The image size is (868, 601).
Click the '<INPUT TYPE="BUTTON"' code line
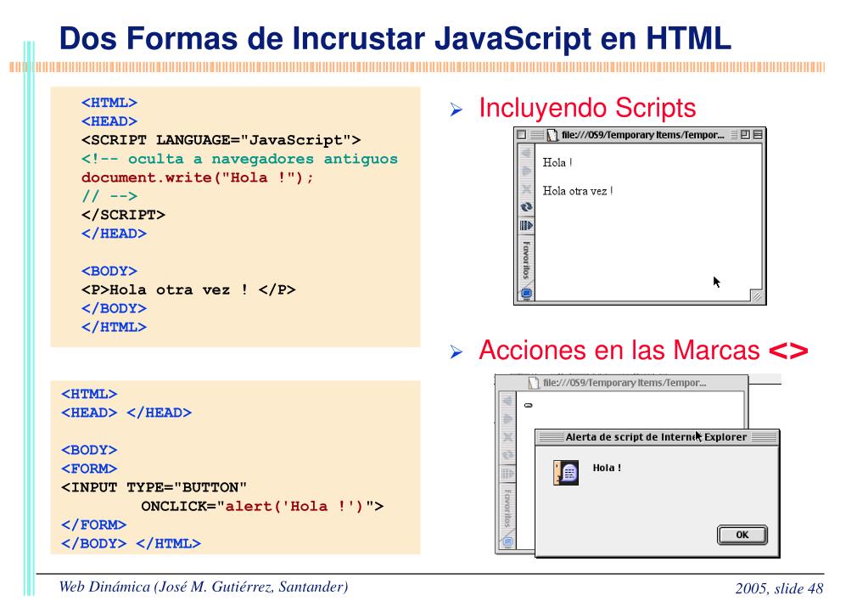tap(154, 487)
